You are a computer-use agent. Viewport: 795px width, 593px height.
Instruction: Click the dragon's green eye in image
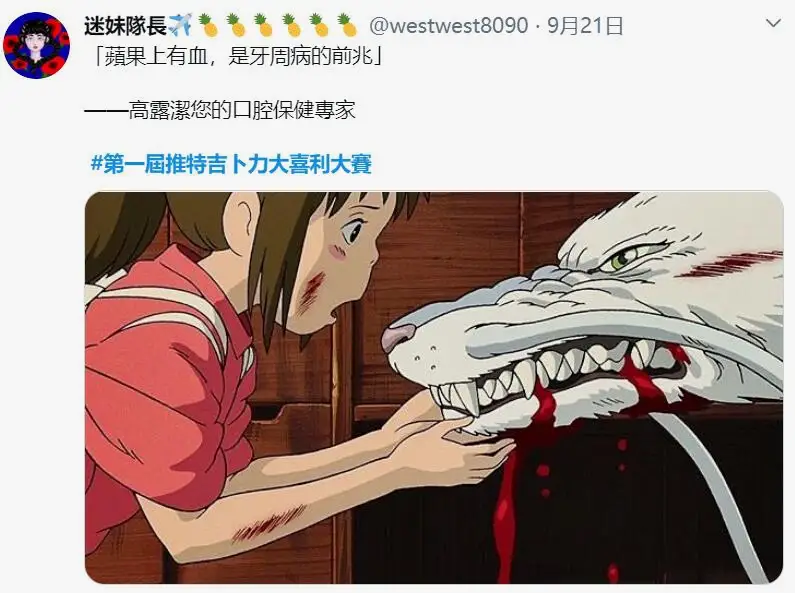point(622,260)
